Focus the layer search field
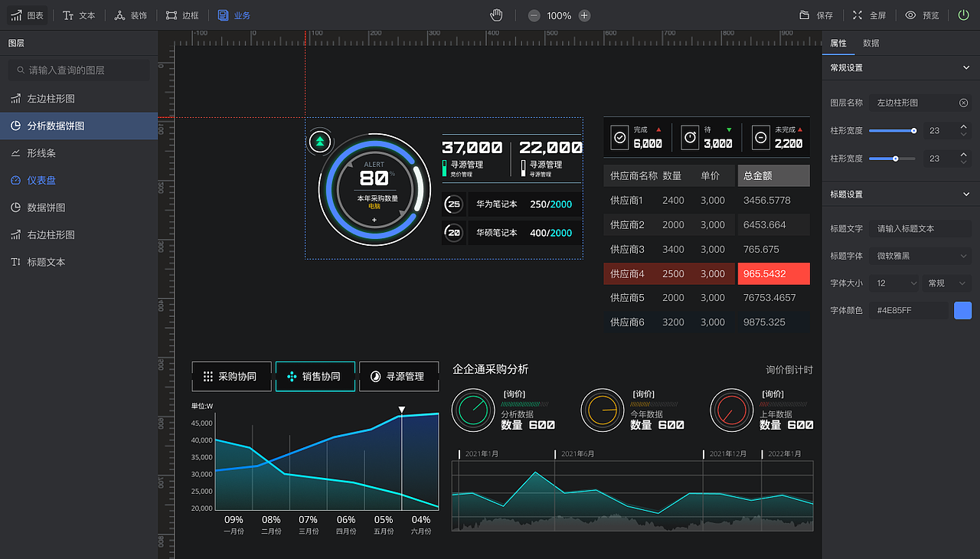 point(79,70)
